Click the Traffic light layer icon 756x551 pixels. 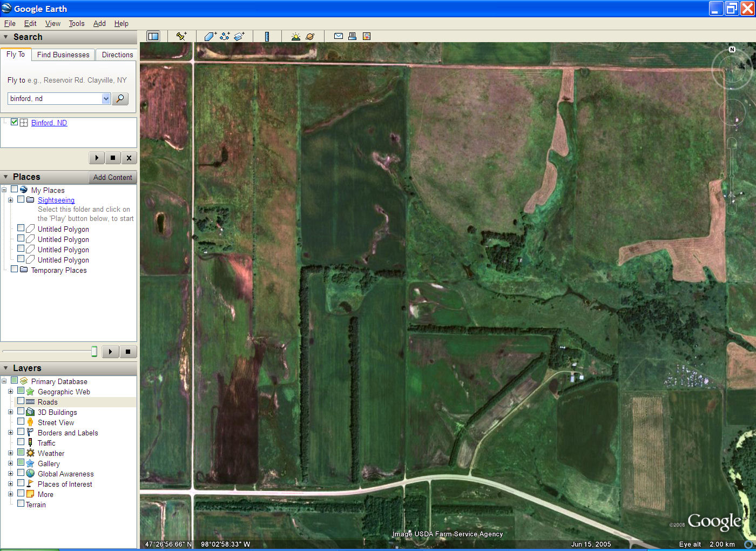click(30, 442)
